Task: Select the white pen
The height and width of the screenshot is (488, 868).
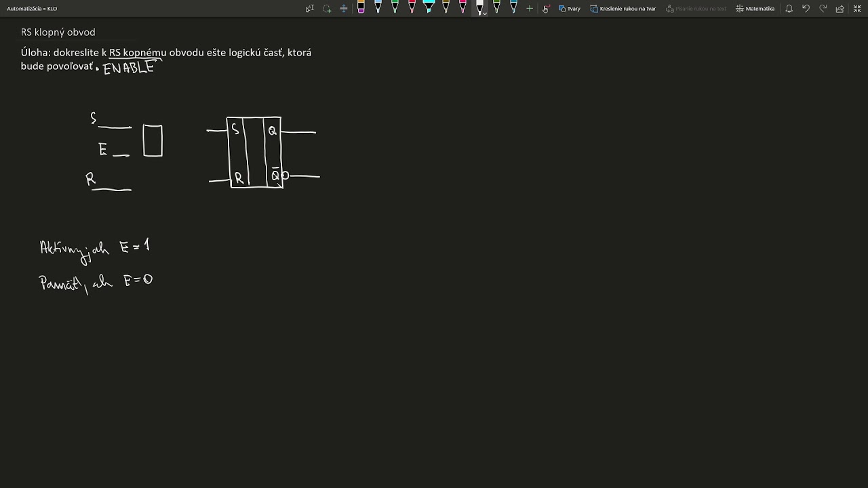Action: tap(479, 7)
